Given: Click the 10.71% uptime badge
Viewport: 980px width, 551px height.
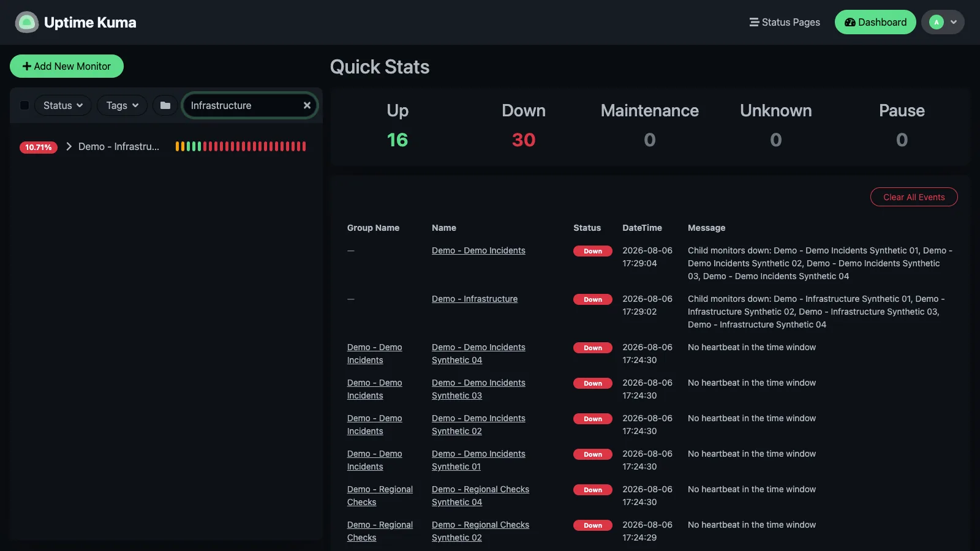Looking at the screenshot, I should pyautogui.click(x=38, y=147).
